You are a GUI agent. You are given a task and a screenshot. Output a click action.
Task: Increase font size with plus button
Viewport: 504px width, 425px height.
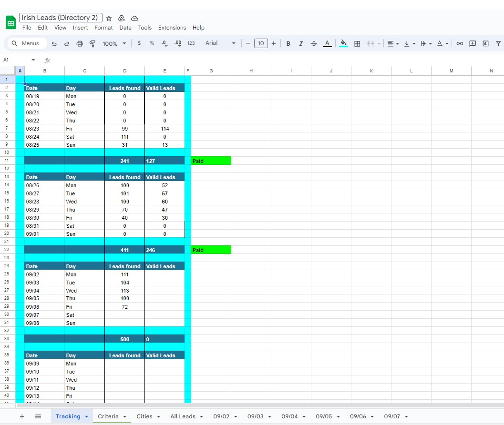coord(274,43)
